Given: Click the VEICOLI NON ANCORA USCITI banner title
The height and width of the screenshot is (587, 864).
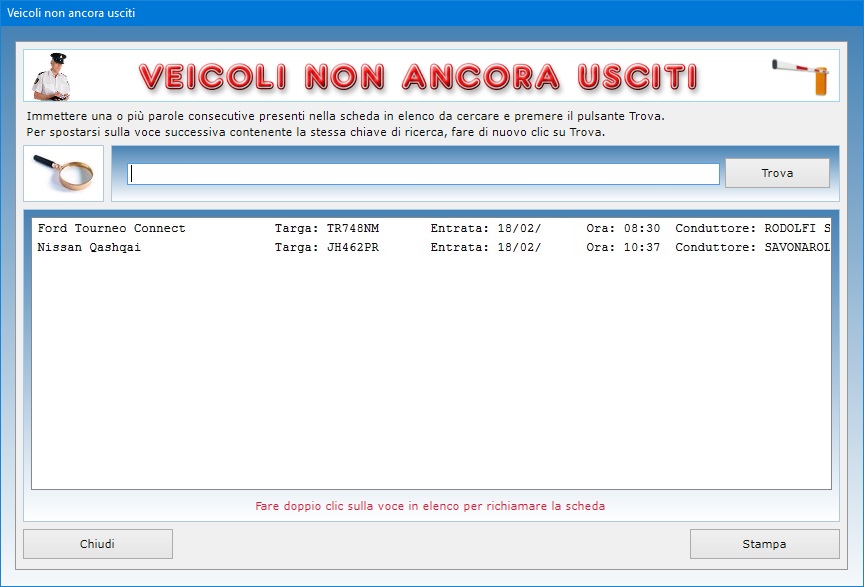Looking at the screenshot, I should click(x=419, y=77).
